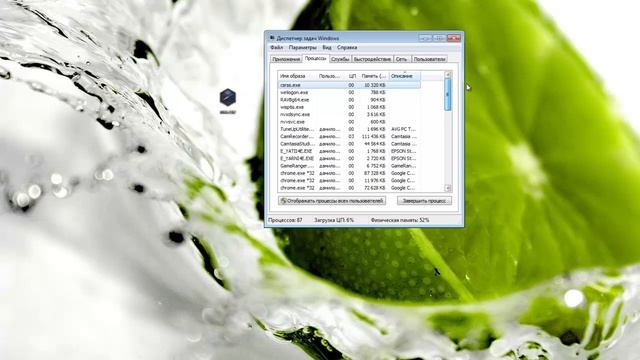This screenshot has width=640, height=360.
Task: Switch to the Сеть tab
Action: click(402, 59)
